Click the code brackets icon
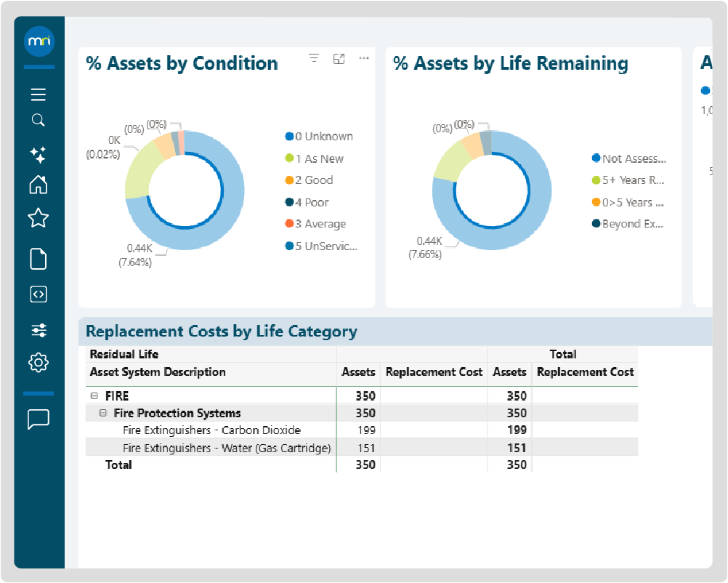 point(39,294)
